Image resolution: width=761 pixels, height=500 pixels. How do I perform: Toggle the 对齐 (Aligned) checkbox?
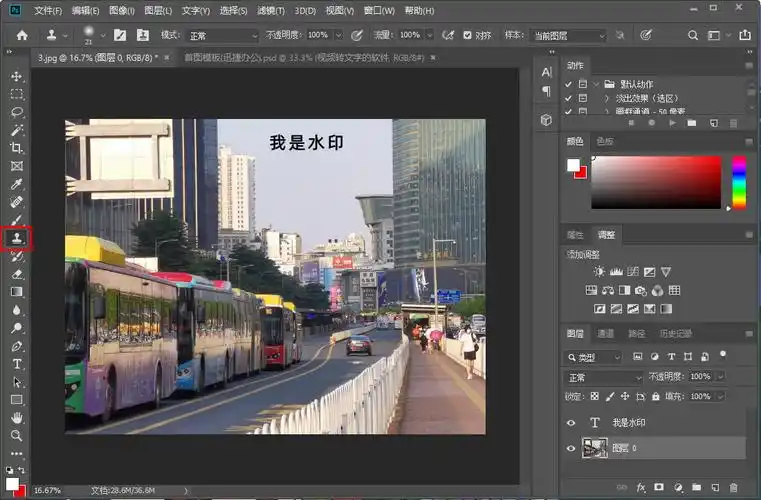468,35
